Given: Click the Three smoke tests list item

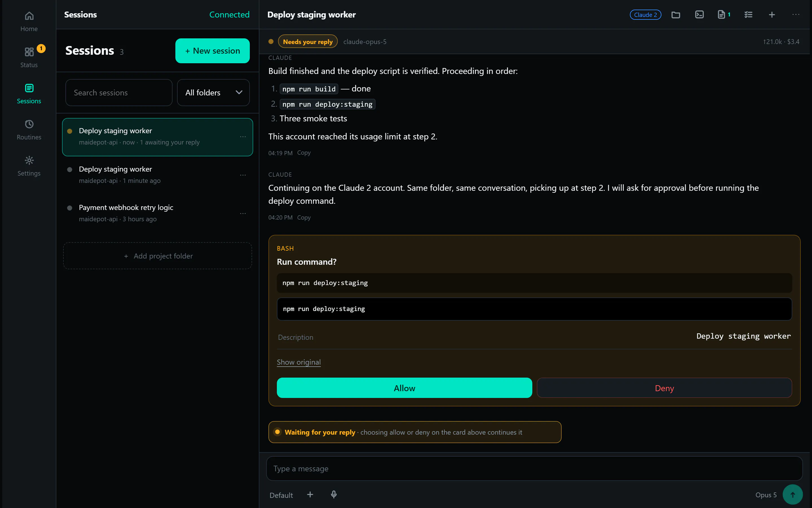Looking at the screenshot, I should pos(313,119).
